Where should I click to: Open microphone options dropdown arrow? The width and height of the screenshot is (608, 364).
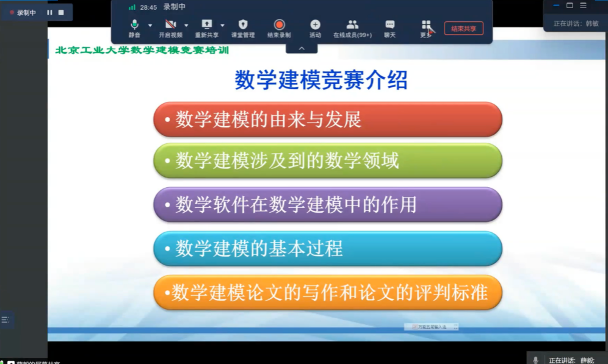point(150,26)
